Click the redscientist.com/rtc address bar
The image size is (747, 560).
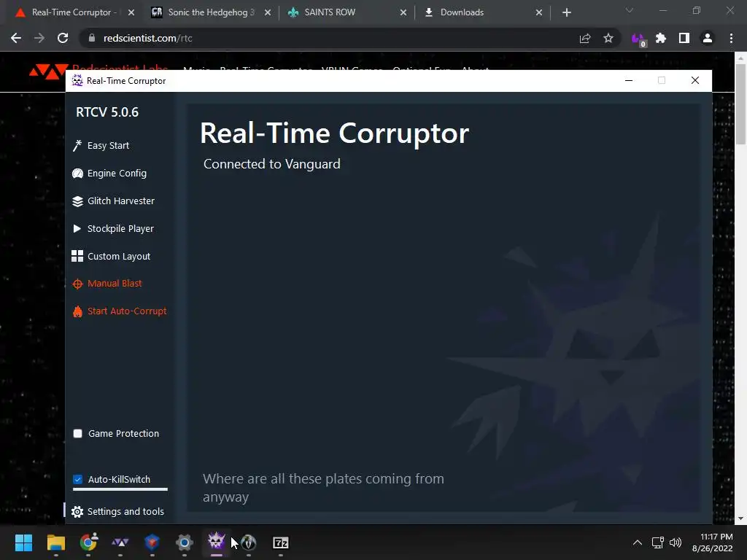[329, 38]
